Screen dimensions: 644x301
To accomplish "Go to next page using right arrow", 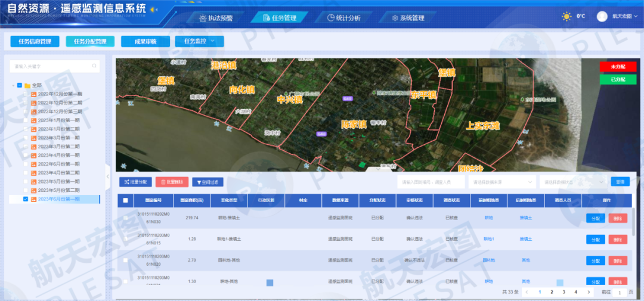I will tap(589, 292).
